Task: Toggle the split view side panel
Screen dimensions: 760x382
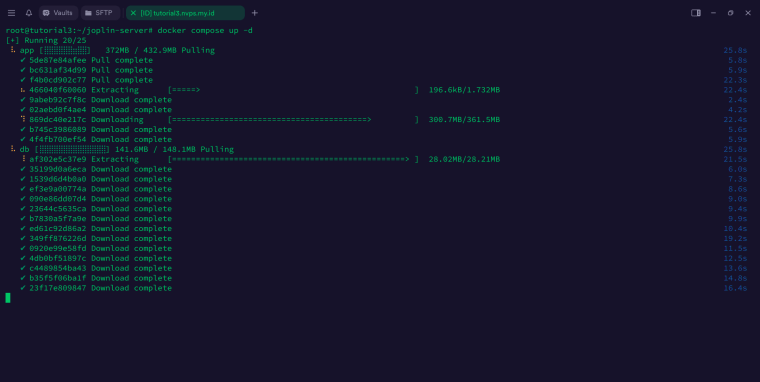Action: tap(696, 13)
